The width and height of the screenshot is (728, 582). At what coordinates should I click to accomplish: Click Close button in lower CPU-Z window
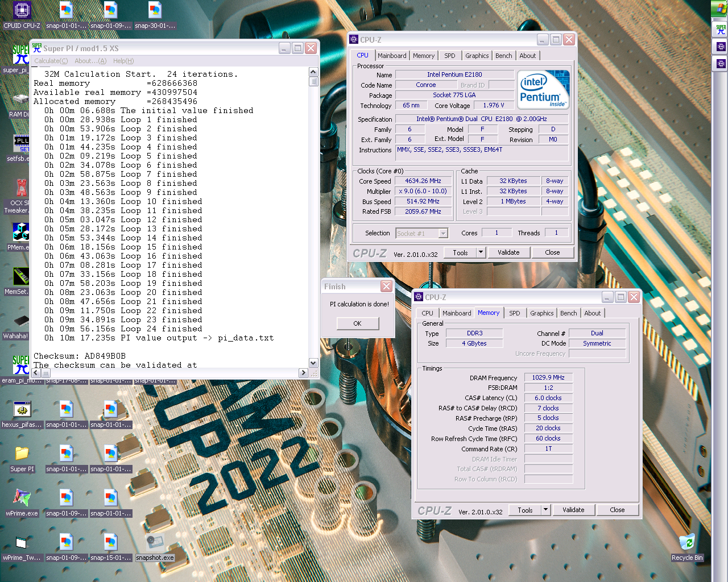click(x=617, y=510)
